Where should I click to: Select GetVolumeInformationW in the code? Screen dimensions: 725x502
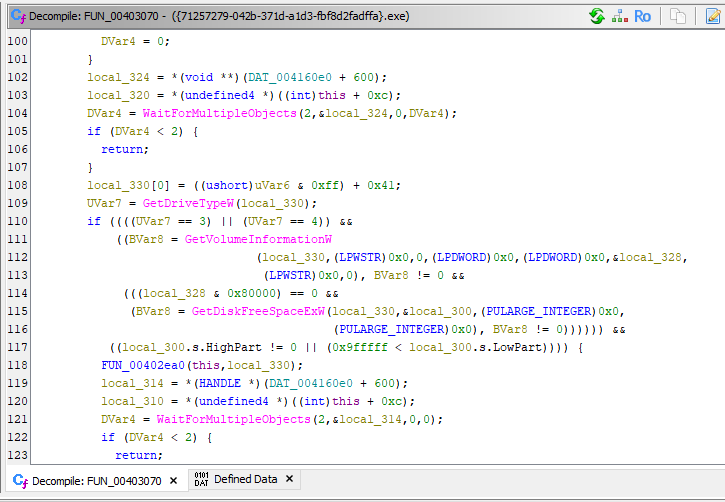point(258,239)
